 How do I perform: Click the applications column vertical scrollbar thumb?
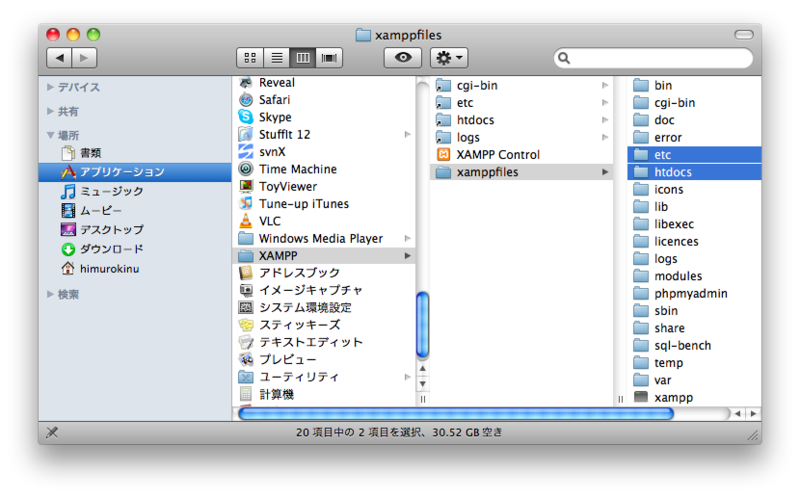tap(422, 325)
